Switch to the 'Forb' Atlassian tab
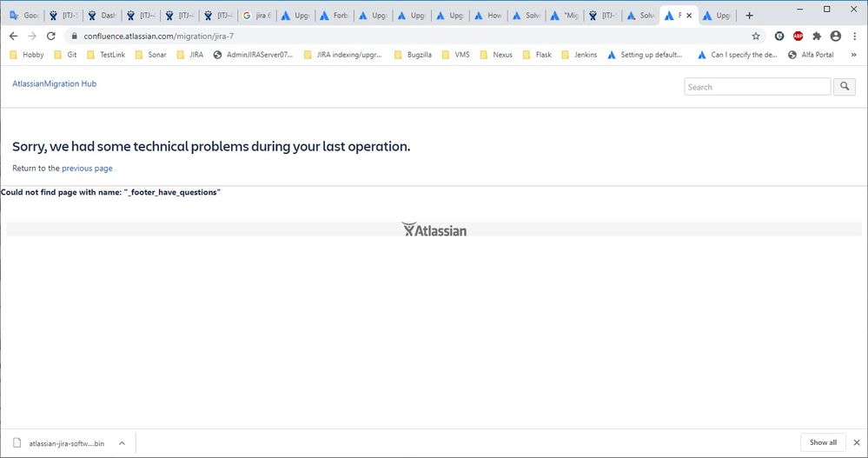This screenshot has width=868, height=458. point(335,16)
